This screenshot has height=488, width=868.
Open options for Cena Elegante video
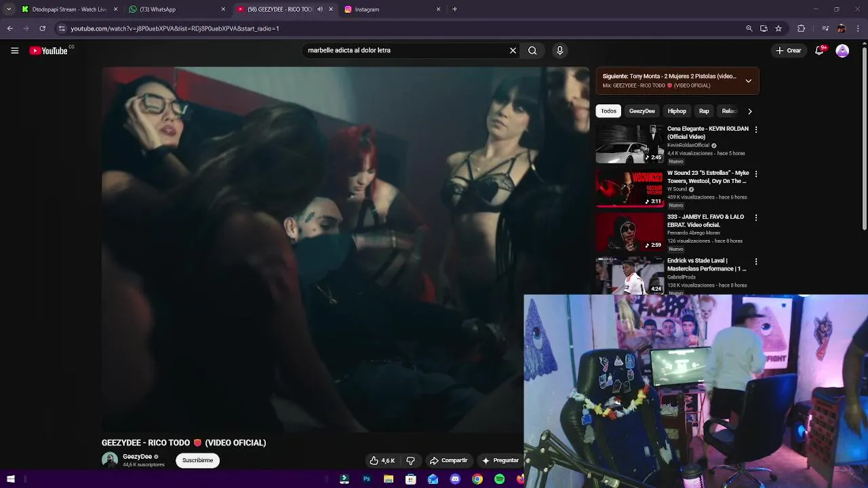pyautogui.click(x=756, y=129)
